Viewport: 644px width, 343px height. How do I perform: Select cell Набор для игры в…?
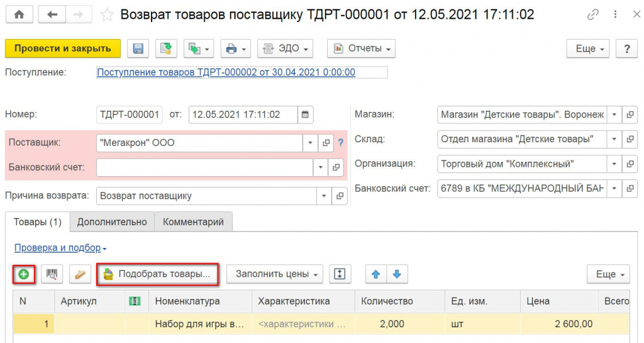coord(201,324)
